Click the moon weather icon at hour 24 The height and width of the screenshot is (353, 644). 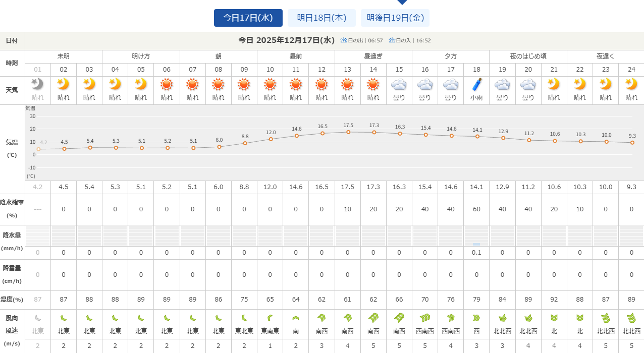pyautogui.click(x=631, y=84)
